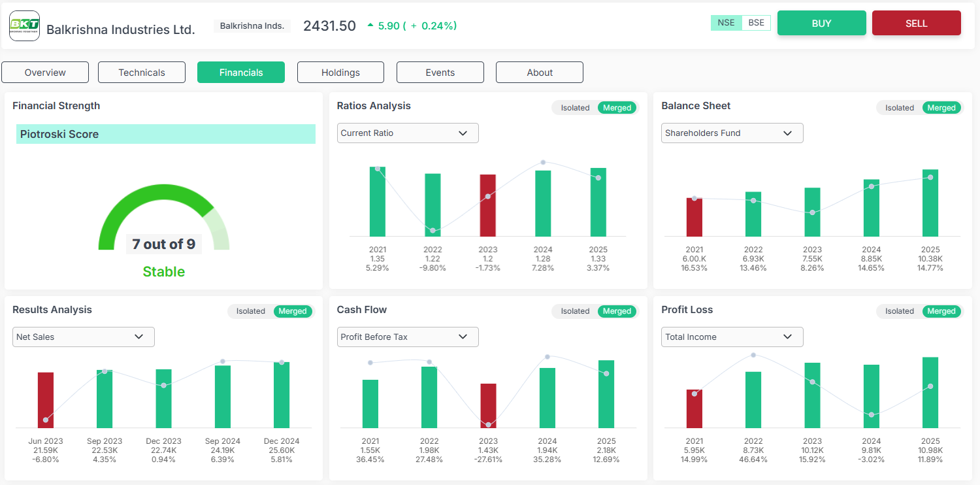Click the 2025 Shareholders Fund bar

point(930,203)
